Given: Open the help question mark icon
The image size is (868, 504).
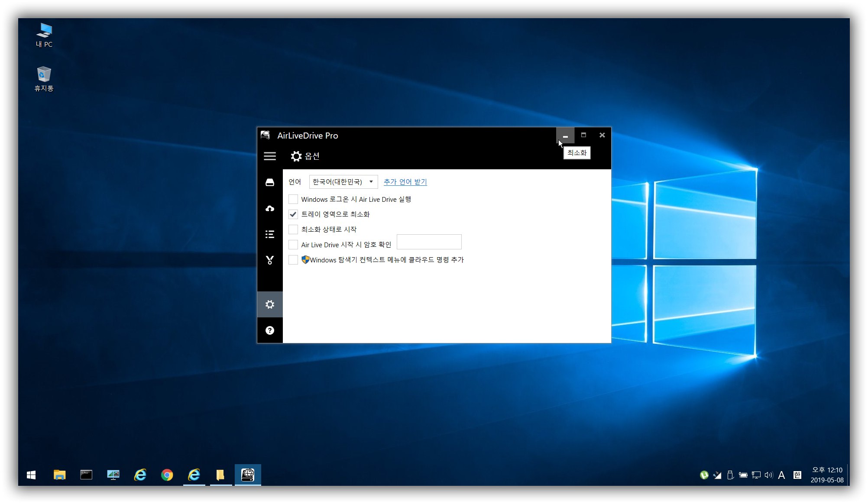Looking at the screenshot, I should [x=270, y=330].
